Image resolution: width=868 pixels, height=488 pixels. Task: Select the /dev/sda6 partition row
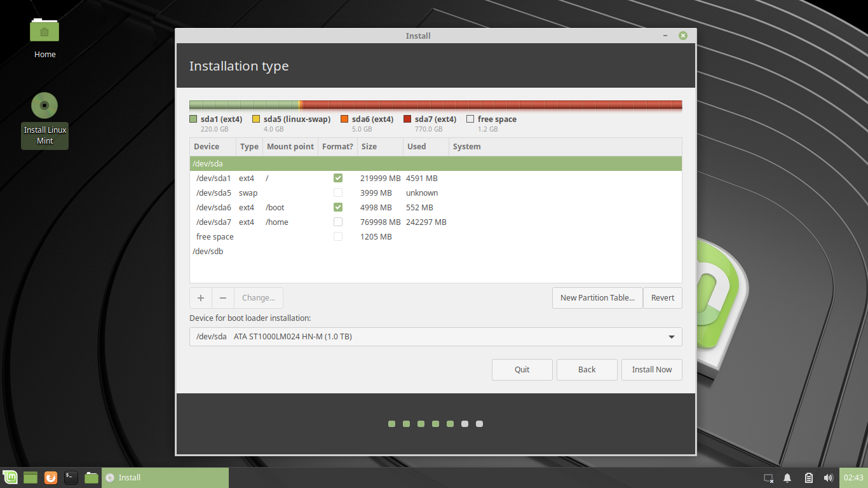point(436,208)
